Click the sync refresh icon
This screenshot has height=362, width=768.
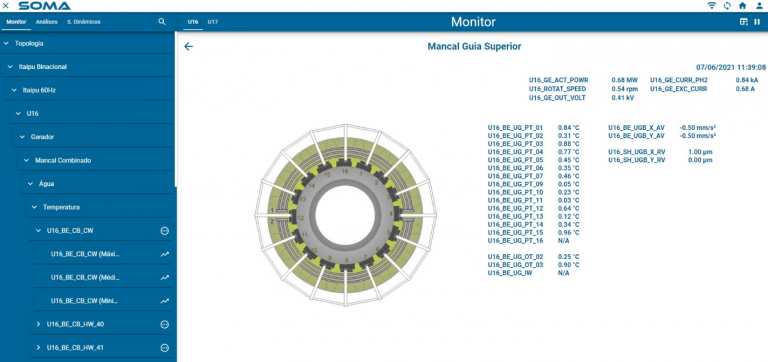click(x=727, y=5)
